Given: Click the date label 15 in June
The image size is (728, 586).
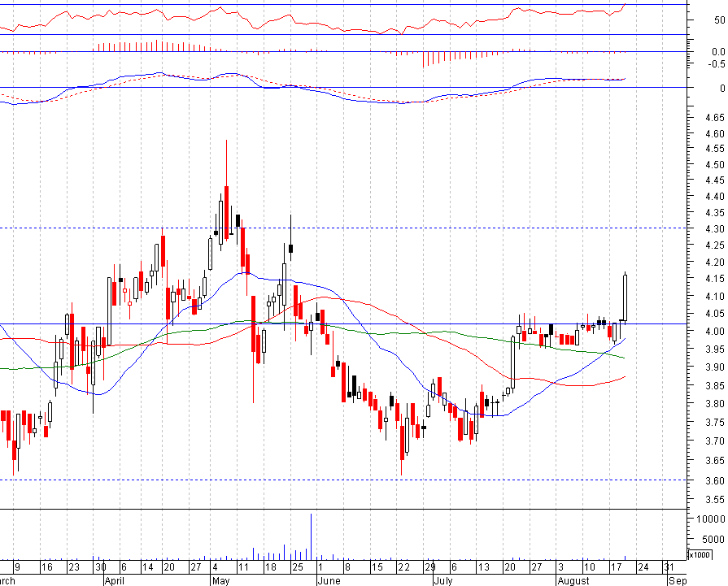Looking at the screenshot, I should tap(377, 567).
